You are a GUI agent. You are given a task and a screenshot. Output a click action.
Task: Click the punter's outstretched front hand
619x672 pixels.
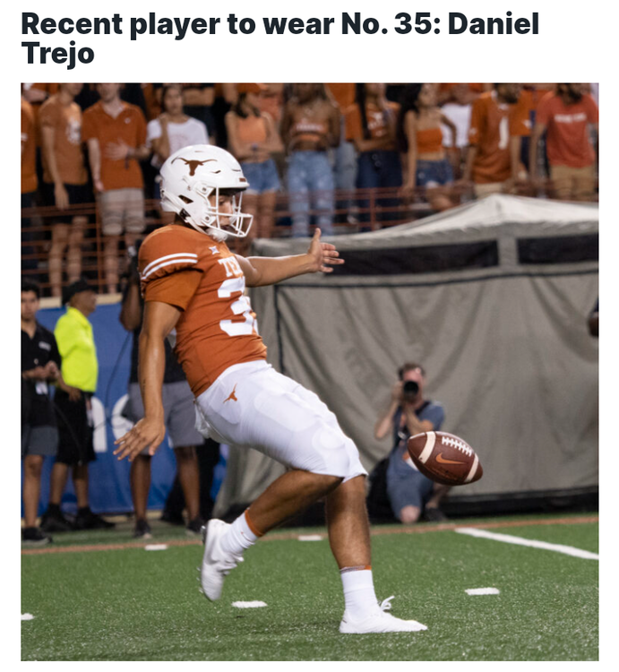325,253
